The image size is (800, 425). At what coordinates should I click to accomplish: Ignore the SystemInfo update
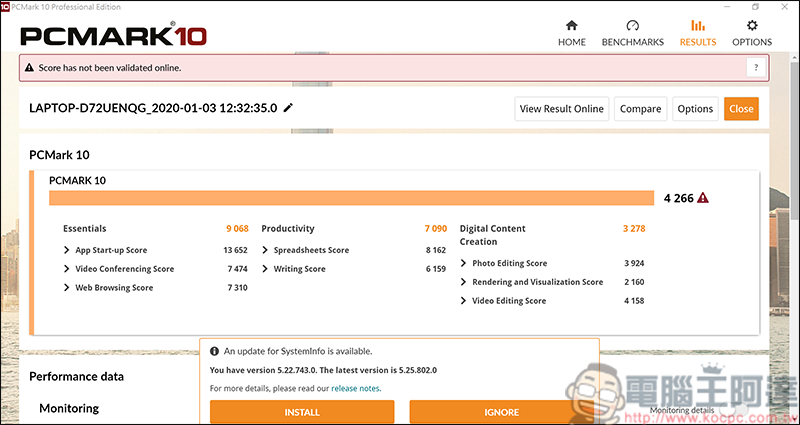[x=502, y=412]
